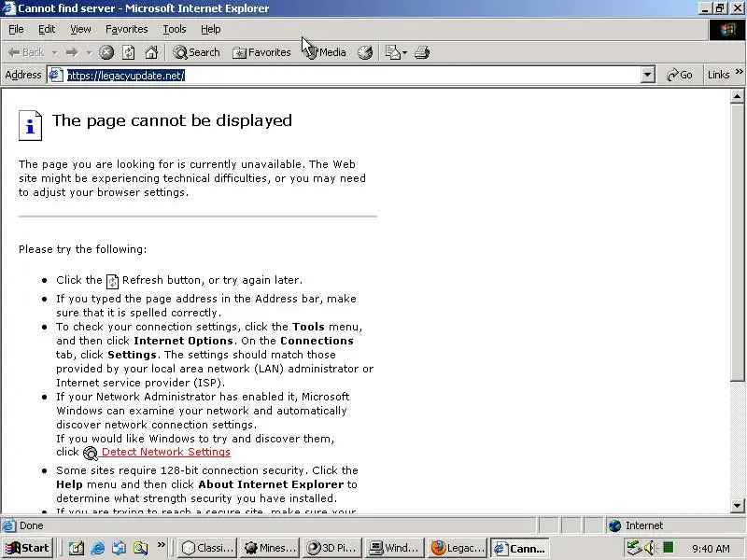Switch to the Wind... taskbar window
Image resolution: width=747 pixels, height=560 pixels.
(395, 548)
